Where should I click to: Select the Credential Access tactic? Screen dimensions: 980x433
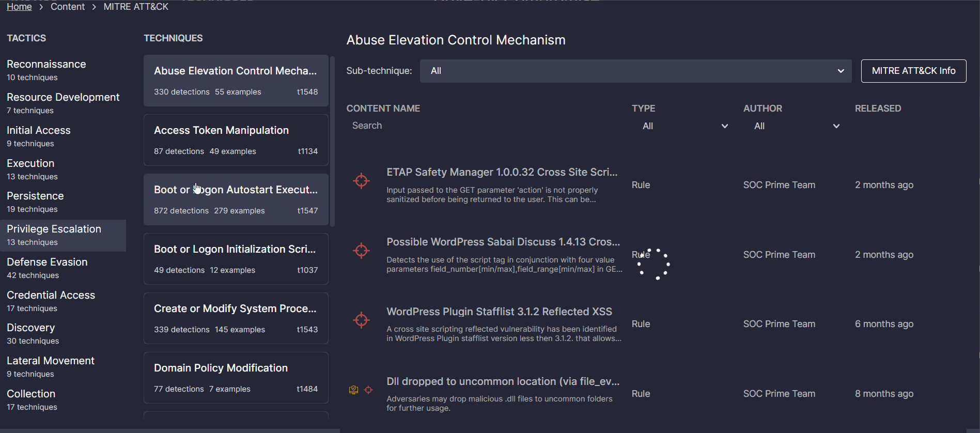coord(51,301)
